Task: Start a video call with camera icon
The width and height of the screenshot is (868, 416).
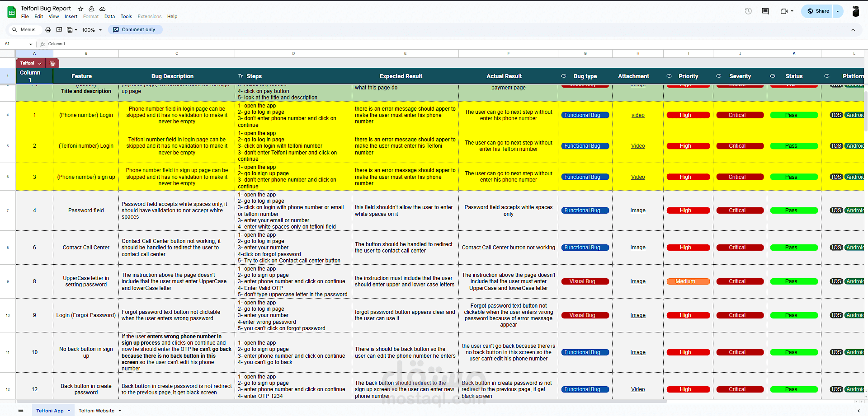Action: click(787, 11)
